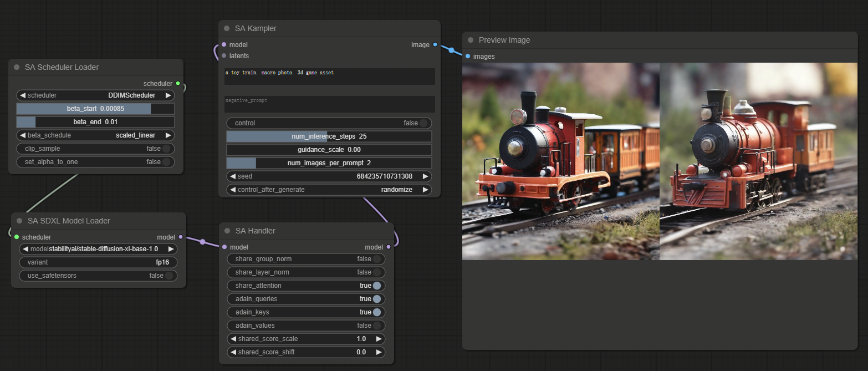Viewport: 868px width, 371px height.
Task: Open the scaled_linear beta_schedule dropdown
Action: [95, 135]
